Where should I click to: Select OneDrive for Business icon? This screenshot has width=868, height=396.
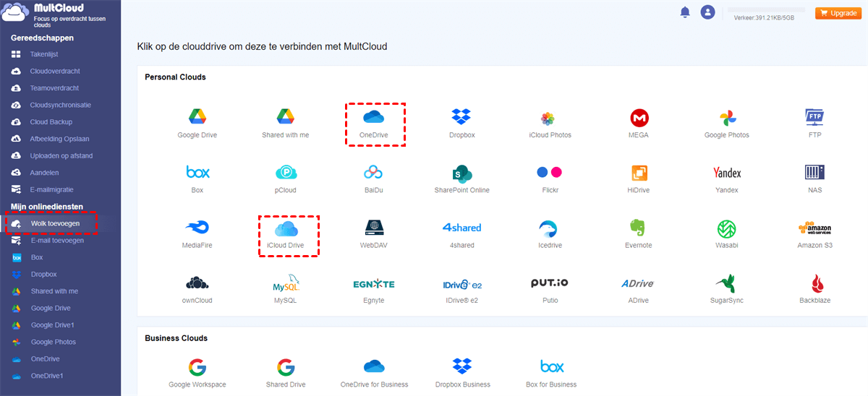[x=374, y=366]
